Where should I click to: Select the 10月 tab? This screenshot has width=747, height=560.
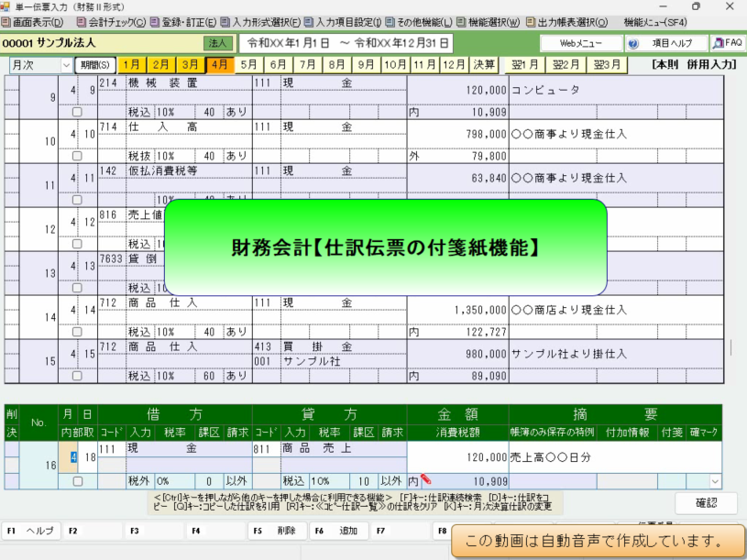pyautogui.click(x=395, y=65)
